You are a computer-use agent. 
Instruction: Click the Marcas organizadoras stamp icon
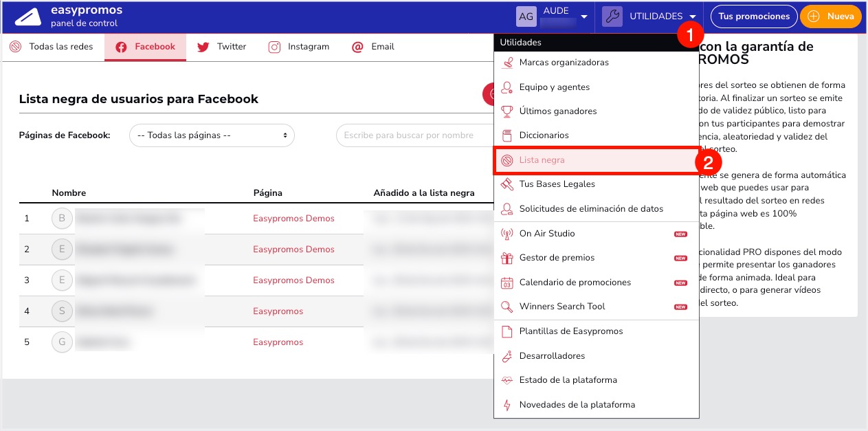pyautogui.click(x=507, y=63)
